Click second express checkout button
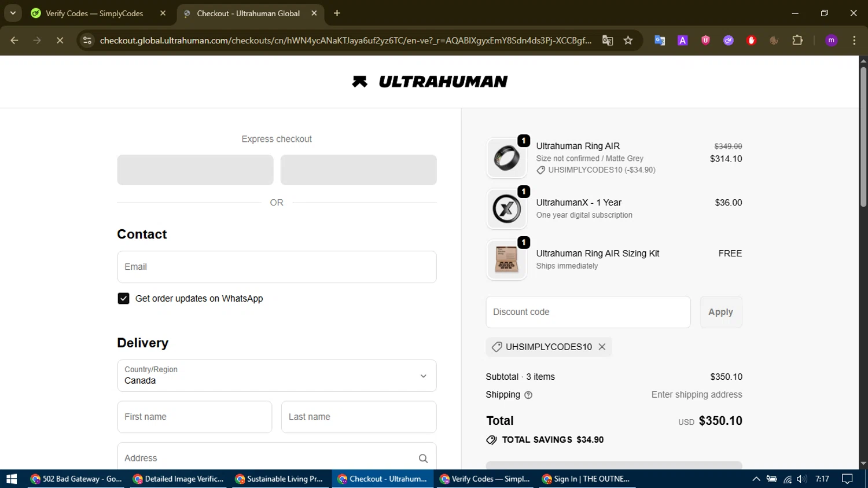The image size is (868, 488). coord(358,170)
